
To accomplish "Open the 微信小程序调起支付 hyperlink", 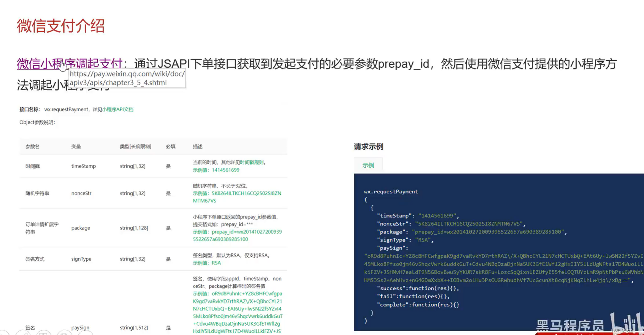I will point(70,64).
